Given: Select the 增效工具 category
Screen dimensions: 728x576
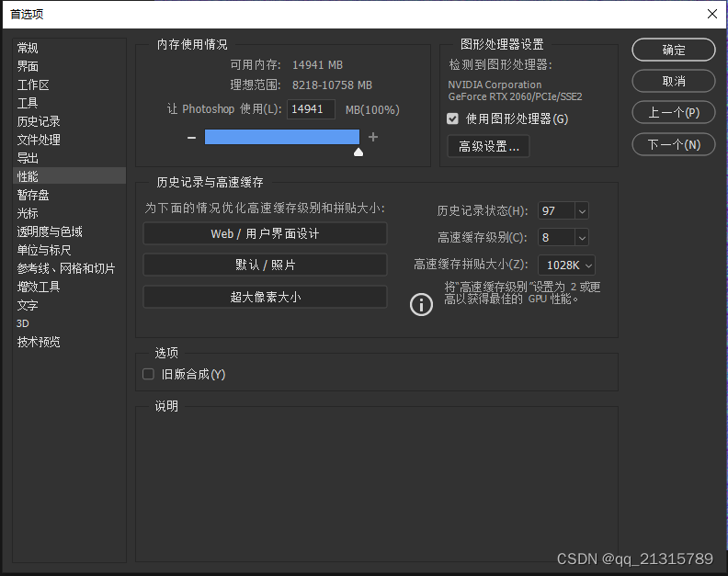Looking at the screenshot, I should pyautogui.click(x=69, y=287).
